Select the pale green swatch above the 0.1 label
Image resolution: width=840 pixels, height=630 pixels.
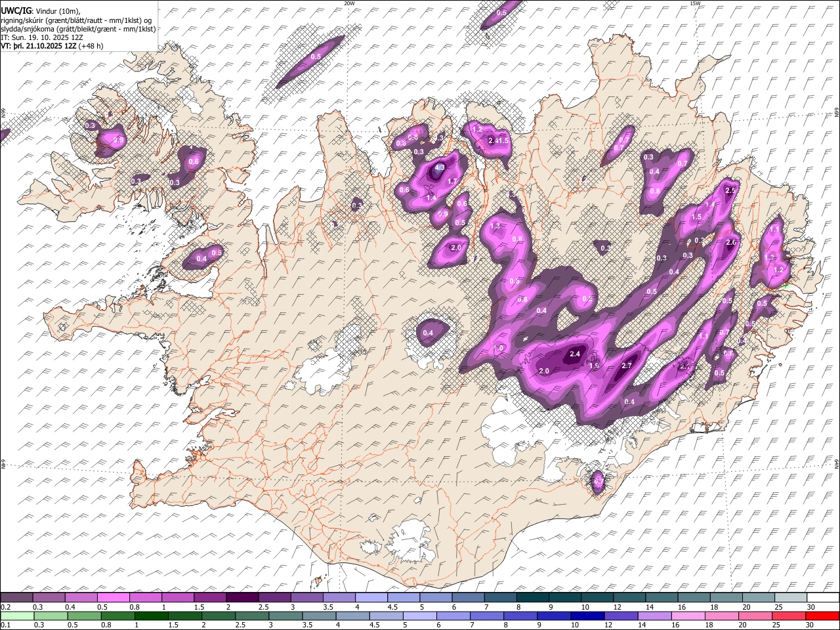click(16, 616)
